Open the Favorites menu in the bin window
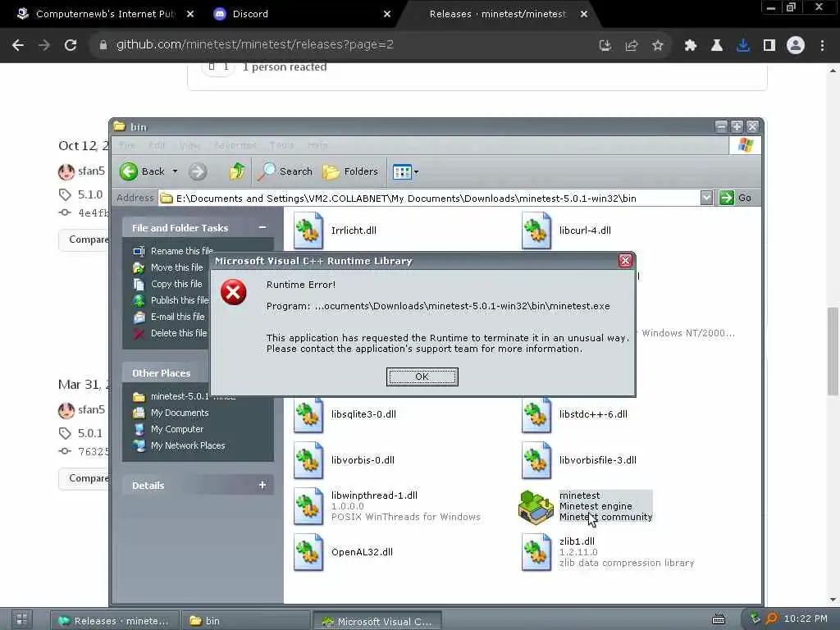Image resolution: width=840 pixels, height=630 pixels. pos(235,145)
